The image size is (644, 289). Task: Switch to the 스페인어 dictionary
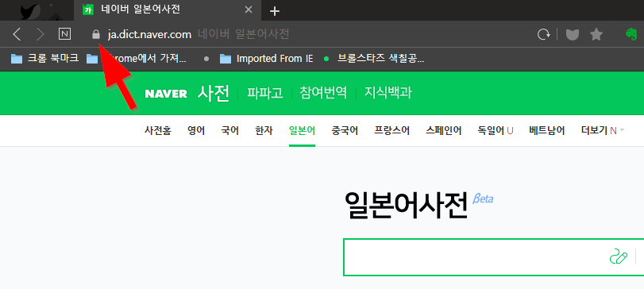pyautogui.click(x=444, y=131)
